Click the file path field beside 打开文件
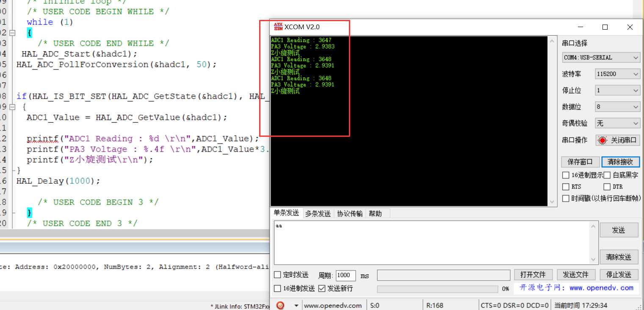The width and height of the screenshot is (644, 310). 443,275
